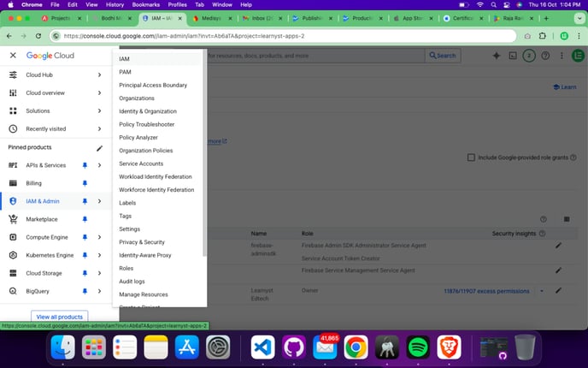
Task: Expand the Compute Engine submenu arrow
Action: pyautogui.click(x=99, y=237)
